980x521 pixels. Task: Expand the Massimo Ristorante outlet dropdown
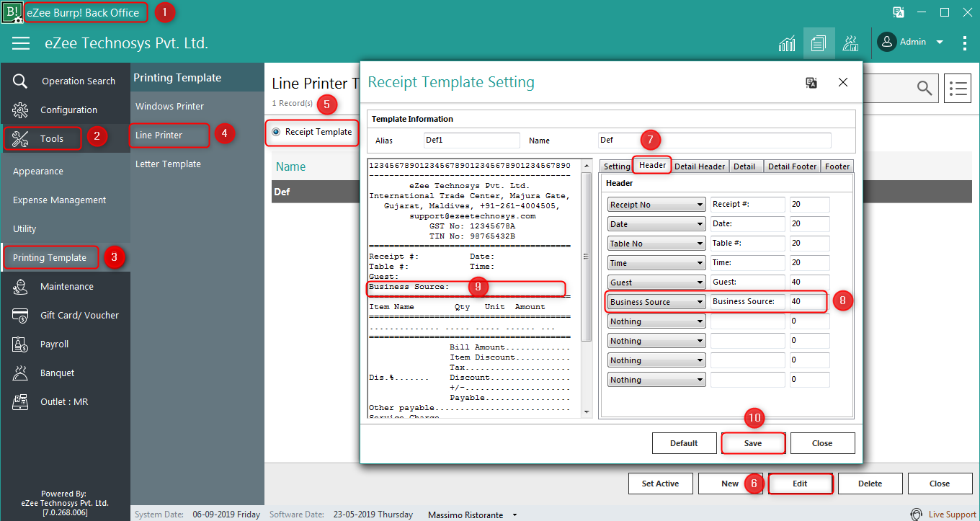514,515
